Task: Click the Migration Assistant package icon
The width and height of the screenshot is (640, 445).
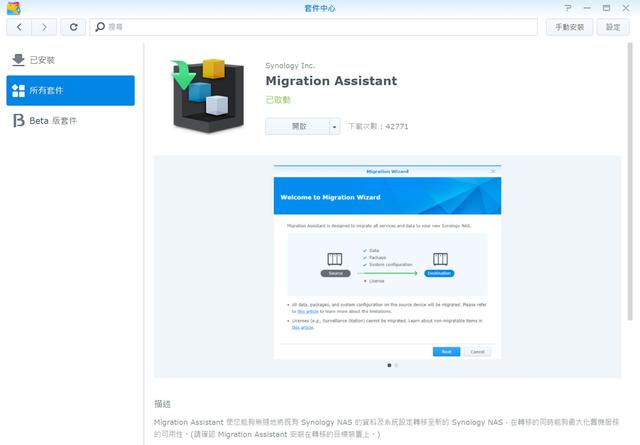Action: (x=208, y=96)
